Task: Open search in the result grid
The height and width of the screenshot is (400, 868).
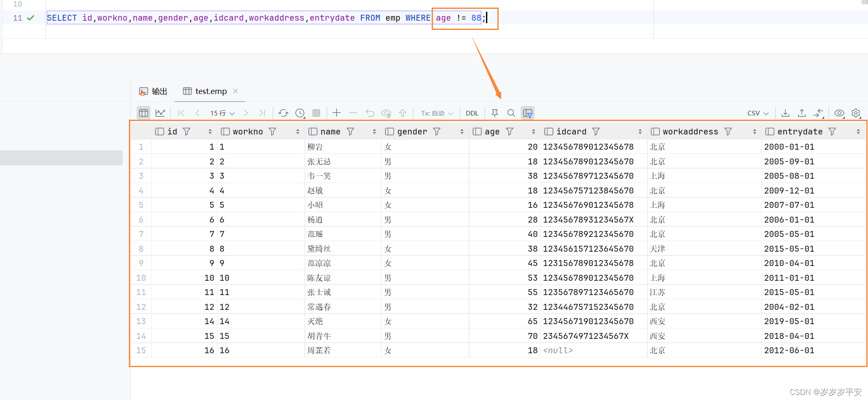Action: coord(511,113)
